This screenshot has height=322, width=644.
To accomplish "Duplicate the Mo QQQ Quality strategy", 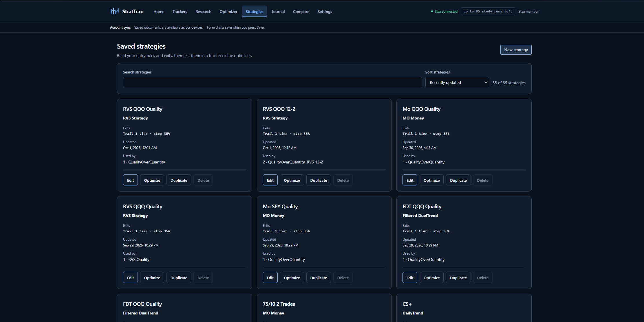I will click(x=458, y=180).
